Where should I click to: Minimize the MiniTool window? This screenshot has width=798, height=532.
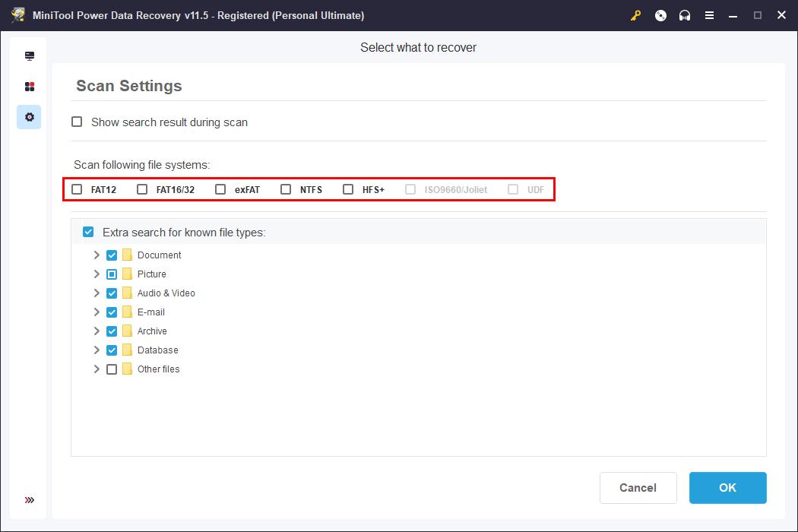pyautogui.click(x=733, y=16)
